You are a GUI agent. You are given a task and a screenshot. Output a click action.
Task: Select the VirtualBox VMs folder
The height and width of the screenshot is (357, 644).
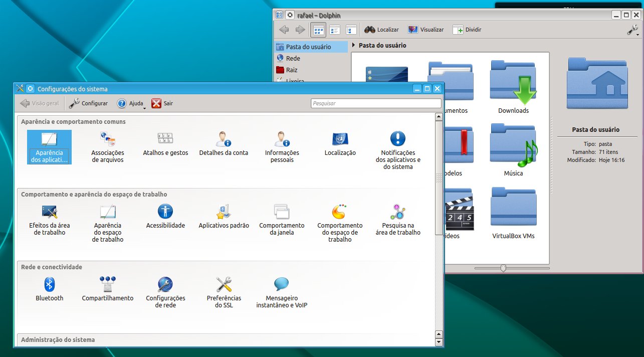(x=513, y=213)
